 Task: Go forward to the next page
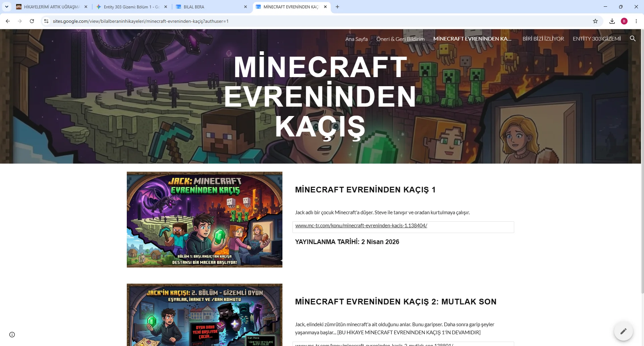click(x=20, y=21)
